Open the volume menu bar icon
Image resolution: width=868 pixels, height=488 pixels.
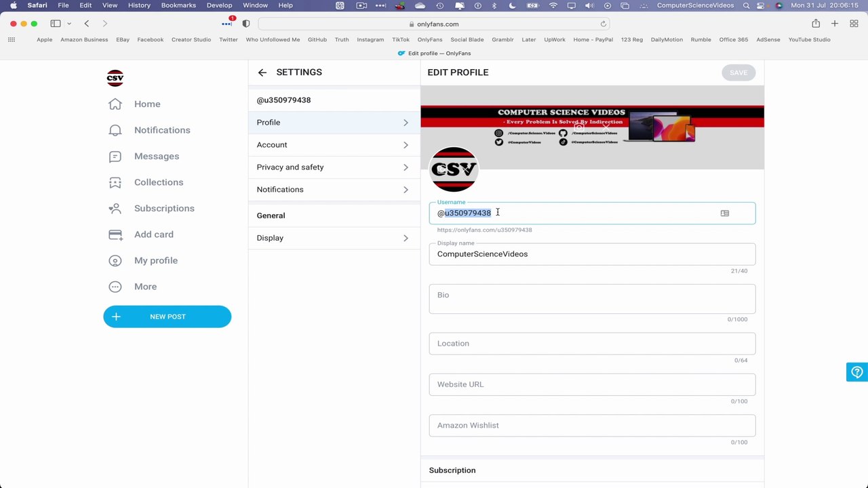pos(589,5)
